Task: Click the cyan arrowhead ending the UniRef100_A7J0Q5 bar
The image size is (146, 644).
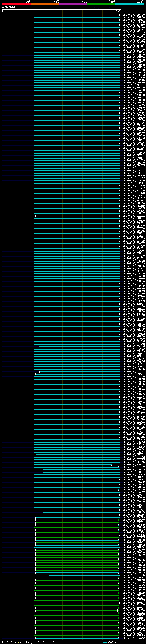Action: coord(119,35)
